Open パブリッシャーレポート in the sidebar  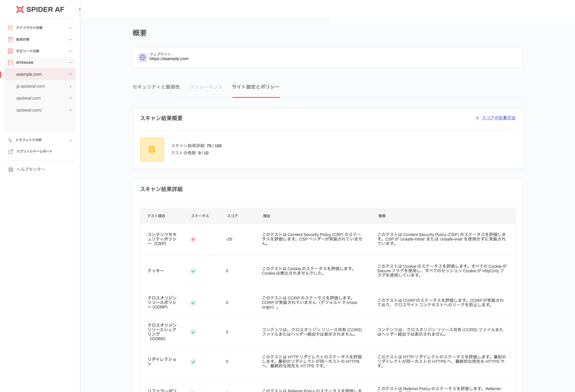point(34,151)
